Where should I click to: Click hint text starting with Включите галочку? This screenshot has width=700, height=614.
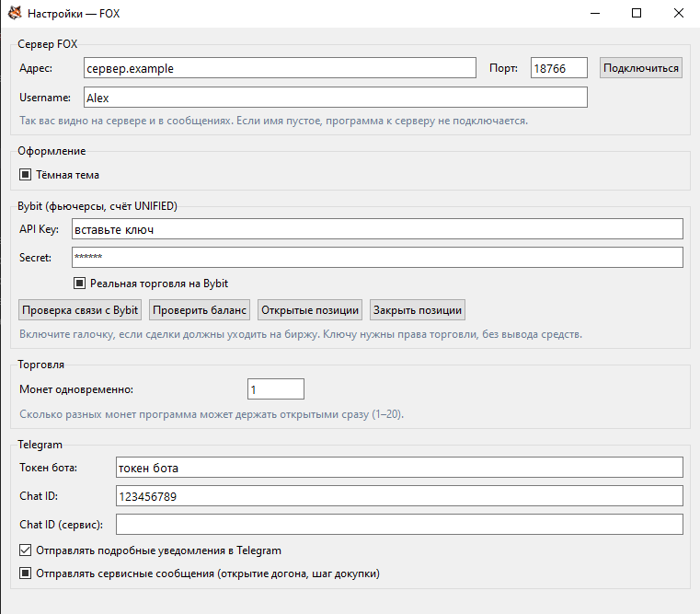pos(301,334)
